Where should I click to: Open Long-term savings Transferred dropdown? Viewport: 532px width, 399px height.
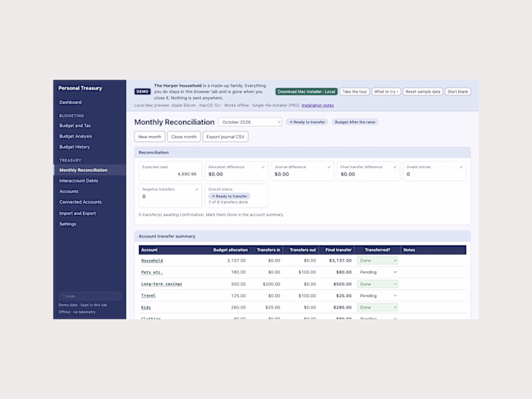[x=378, y=284]
